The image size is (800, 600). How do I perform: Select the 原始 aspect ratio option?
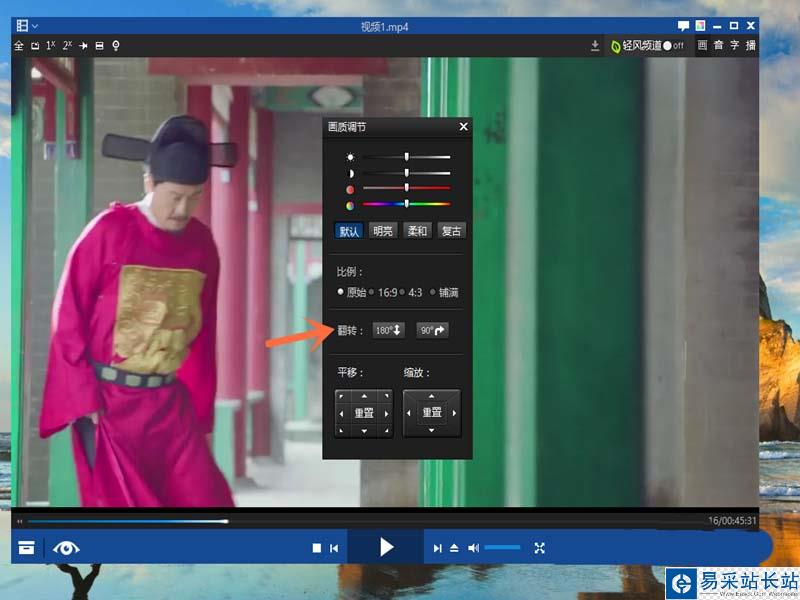pyautogui.click(x=352, y=292)
